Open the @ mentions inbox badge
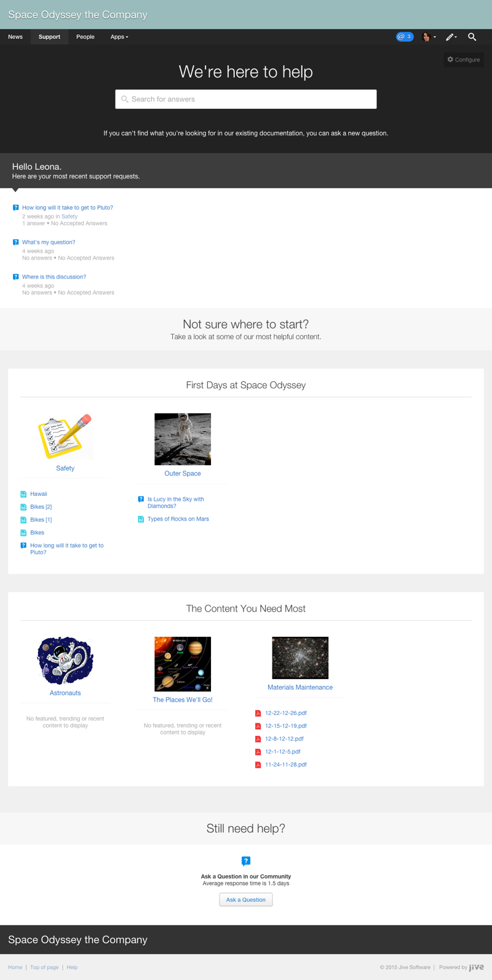The height and width of the screenshot is (980, 492). (x=404, y=37)
